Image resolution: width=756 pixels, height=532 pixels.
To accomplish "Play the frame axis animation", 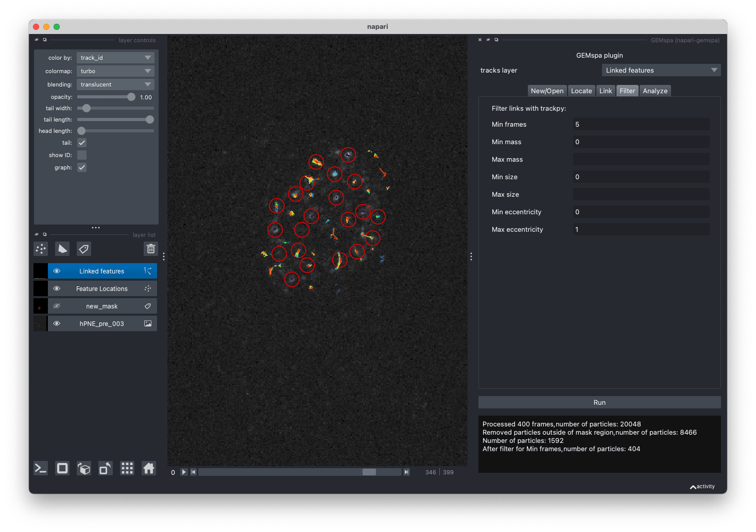I will [x=184, y=472].
